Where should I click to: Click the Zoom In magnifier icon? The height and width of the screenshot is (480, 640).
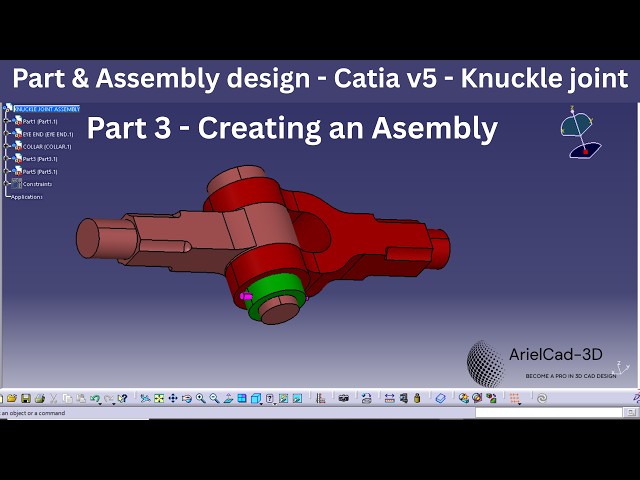click(x=200, y=398)
